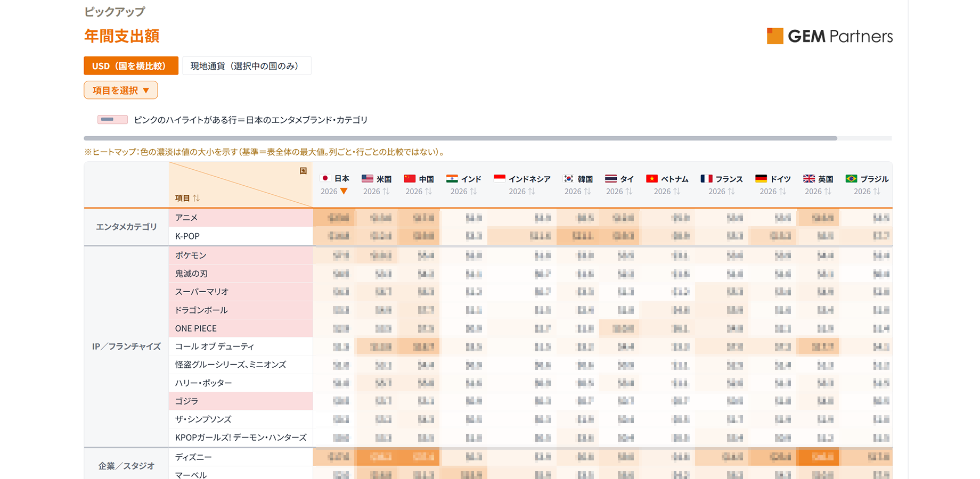Click the Brazil flag icon
This screenshot has height=479, width=980.
pos(851,178)
